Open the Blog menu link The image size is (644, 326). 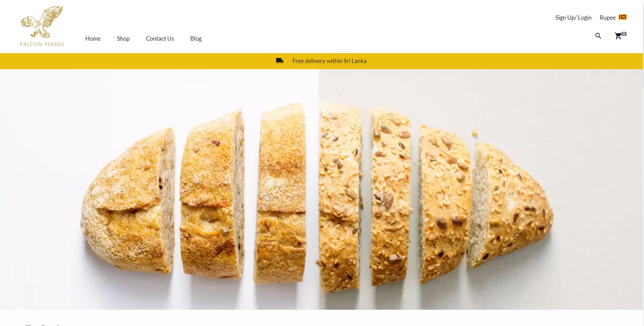(196, 39)
